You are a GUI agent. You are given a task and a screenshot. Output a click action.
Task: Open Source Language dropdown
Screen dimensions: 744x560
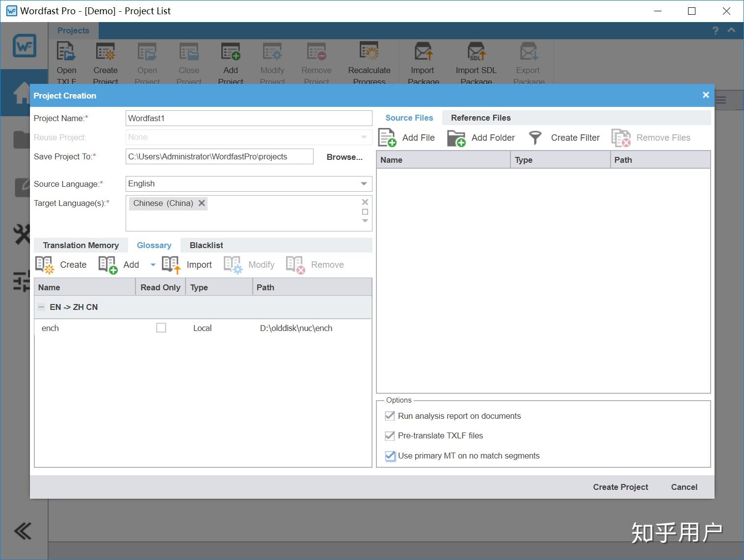click(364, 184)
